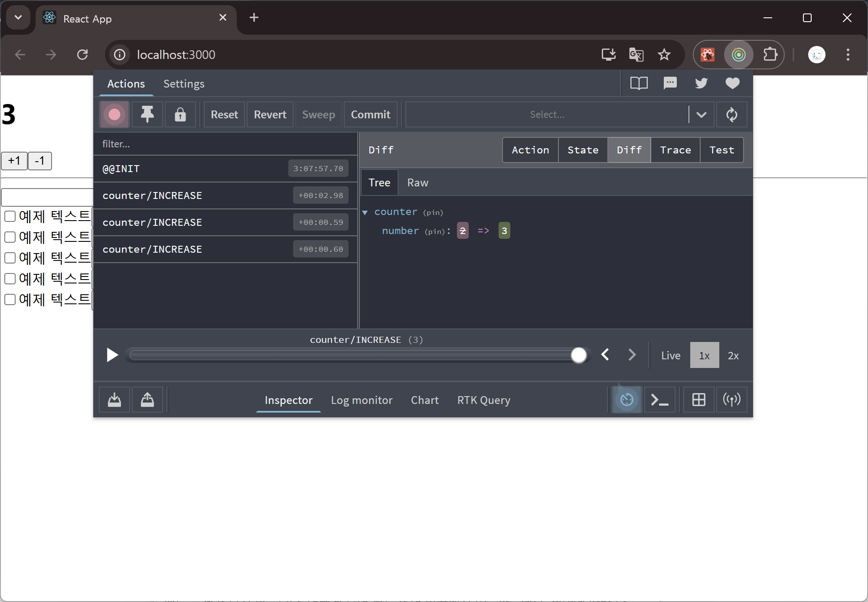Open the Log monitor view
The width and height of the screenshot is (868, 602).
tap(362, 400)
